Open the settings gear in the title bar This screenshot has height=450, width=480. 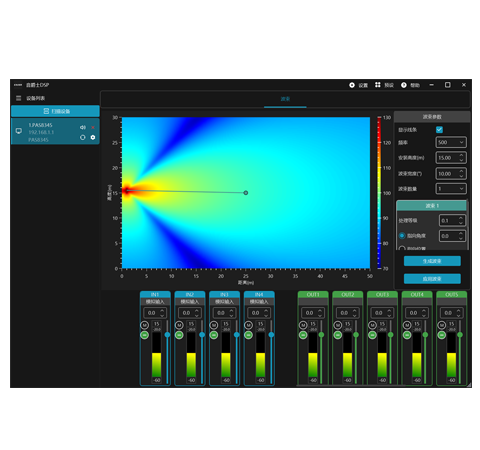[x=352, y=85]
